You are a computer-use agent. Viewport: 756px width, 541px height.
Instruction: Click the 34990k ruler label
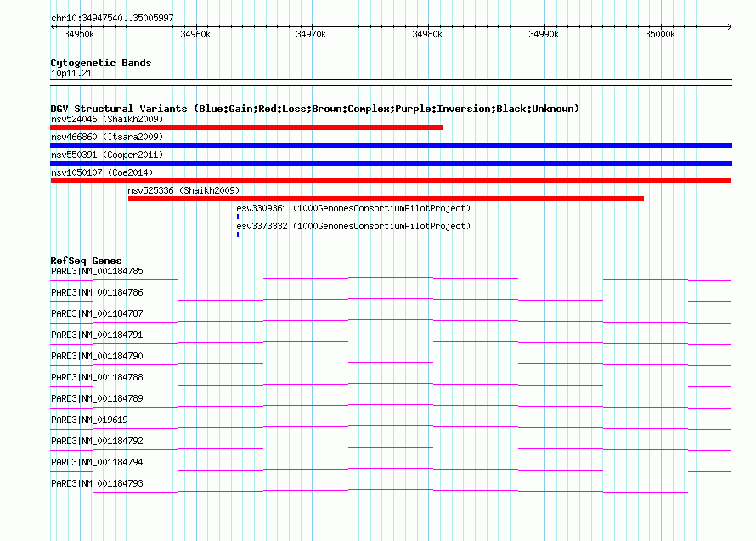point(544,34)
